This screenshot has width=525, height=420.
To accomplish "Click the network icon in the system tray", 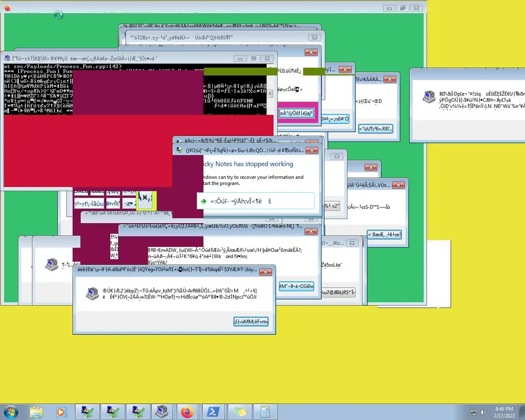I will pos(473,412).
